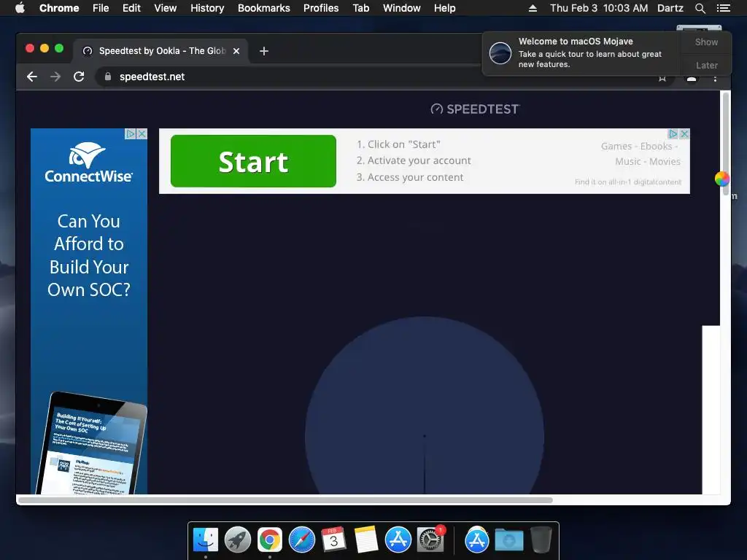Click the speed test gauge circle
This screenshot has height=560, width=747.
(x=424, y=405)
